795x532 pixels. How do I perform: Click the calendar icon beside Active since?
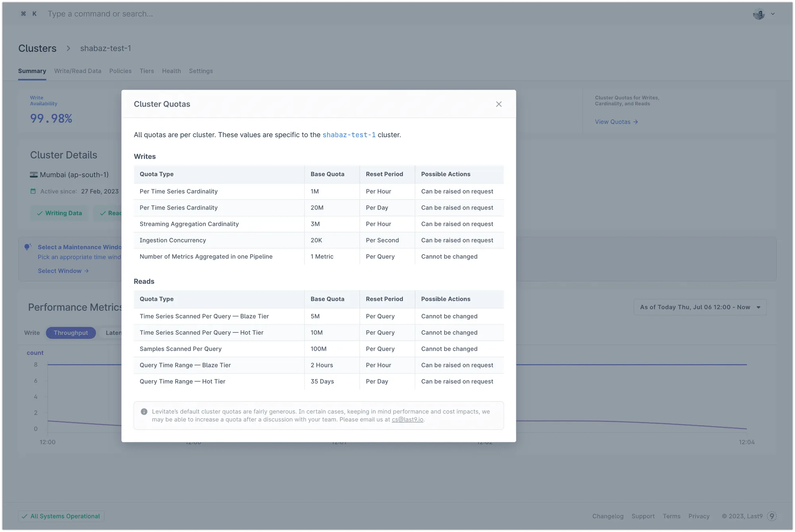33,191
